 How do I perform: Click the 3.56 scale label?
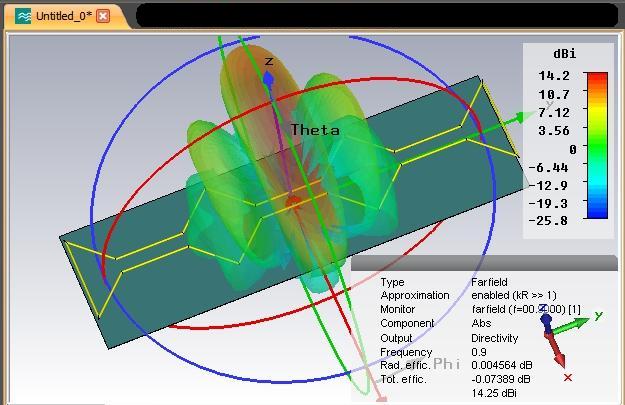pyautogui.click(x=554, y=131)
